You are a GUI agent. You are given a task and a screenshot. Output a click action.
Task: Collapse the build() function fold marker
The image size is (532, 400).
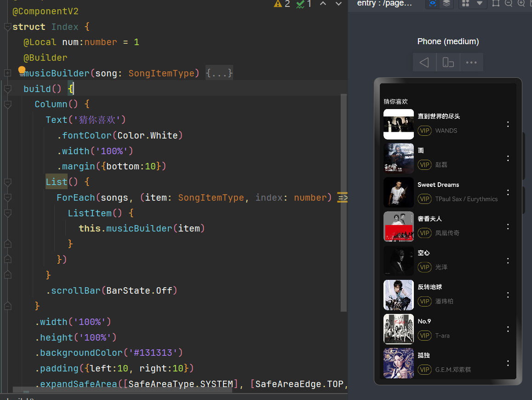(x=7, y=89)
